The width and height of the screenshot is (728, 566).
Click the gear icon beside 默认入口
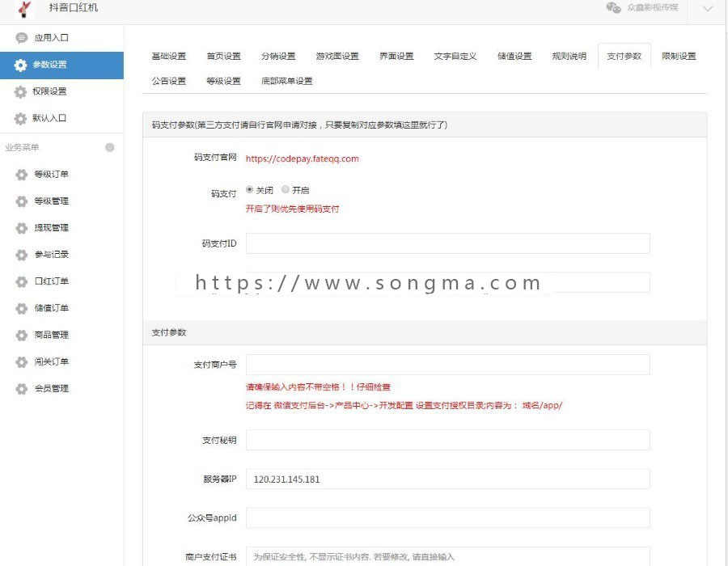tap(20, 119)
